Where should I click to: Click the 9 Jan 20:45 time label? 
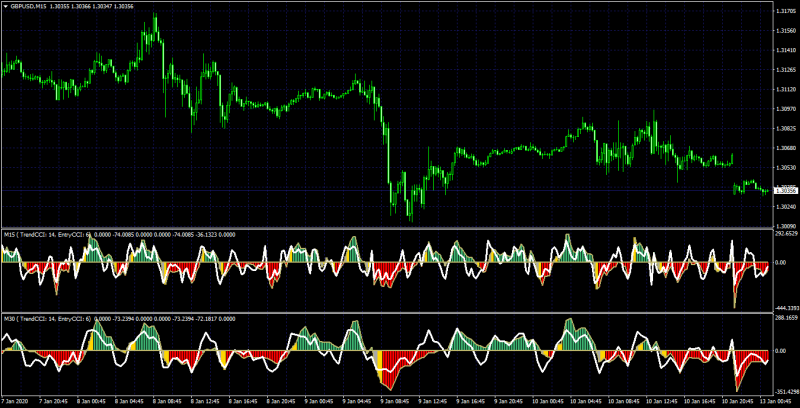pyautogui.click(x=507, y=402)
